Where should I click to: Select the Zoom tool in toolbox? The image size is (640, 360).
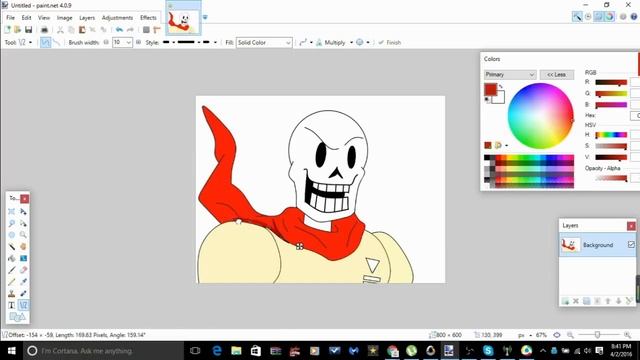tap(23, 235)
